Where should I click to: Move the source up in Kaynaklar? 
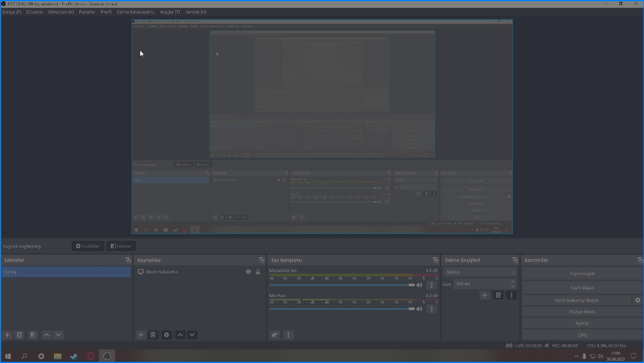pyautogui.click(x=180, y=335)
